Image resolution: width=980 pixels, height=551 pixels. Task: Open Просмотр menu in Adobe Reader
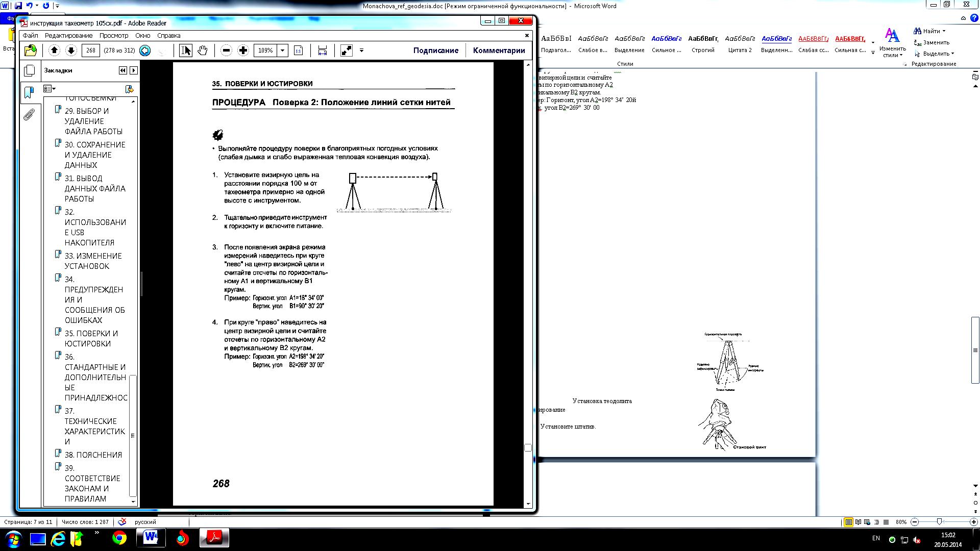pos(114,36)
